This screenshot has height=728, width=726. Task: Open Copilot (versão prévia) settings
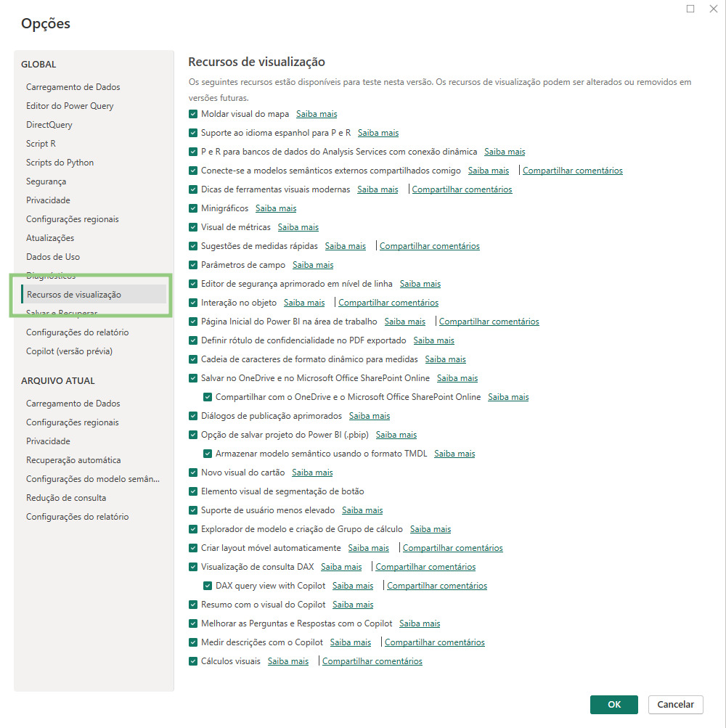pos(69,351)
